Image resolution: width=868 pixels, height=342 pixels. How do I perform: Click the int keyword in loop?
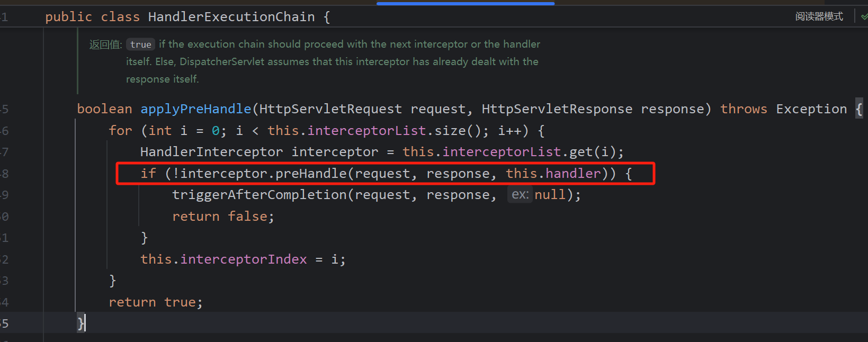[x=160, y=131]
